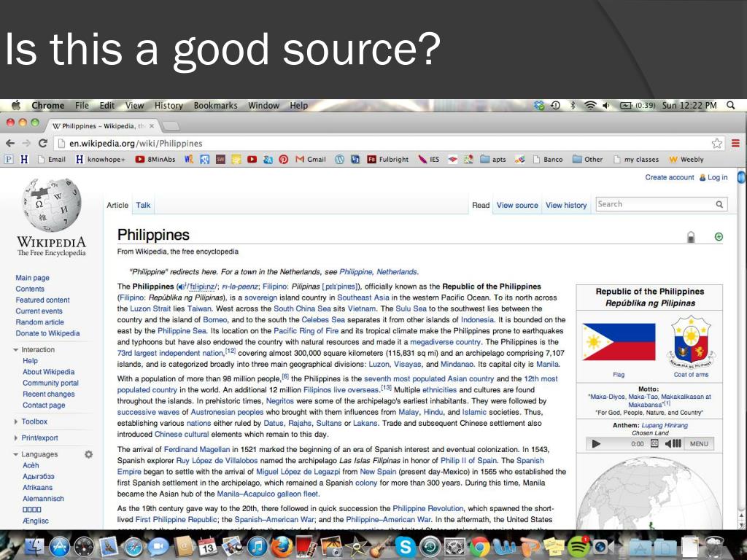This screenshot has height=560, width=747.
Task: Open the Apple menu
Action: pos(16,105)
